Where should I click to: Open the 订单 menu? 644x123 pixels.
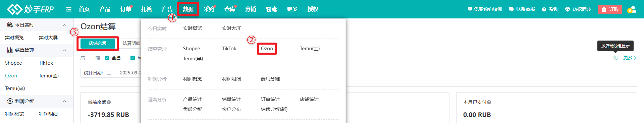pyautogui.click(x=126, y=9)
